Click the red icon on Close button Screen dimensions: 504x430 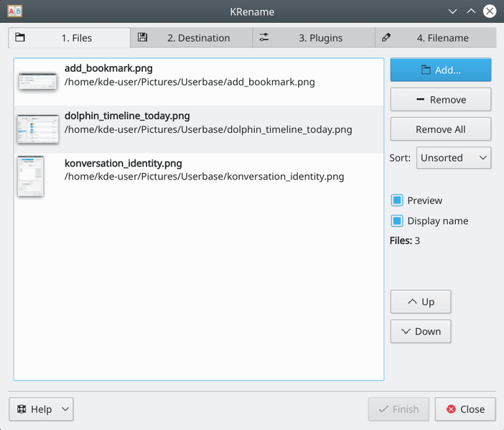click(451, 409)
